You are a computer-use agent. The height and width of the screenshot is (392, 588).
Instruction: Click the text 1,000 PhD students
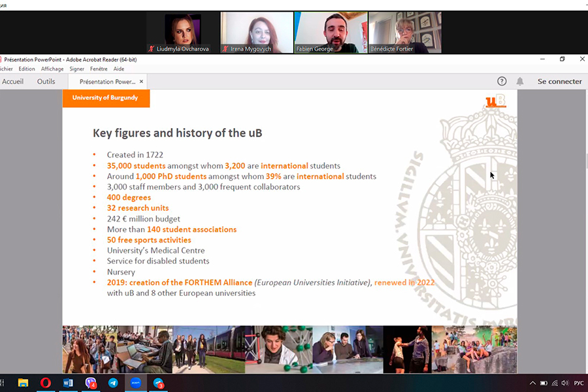171,176
